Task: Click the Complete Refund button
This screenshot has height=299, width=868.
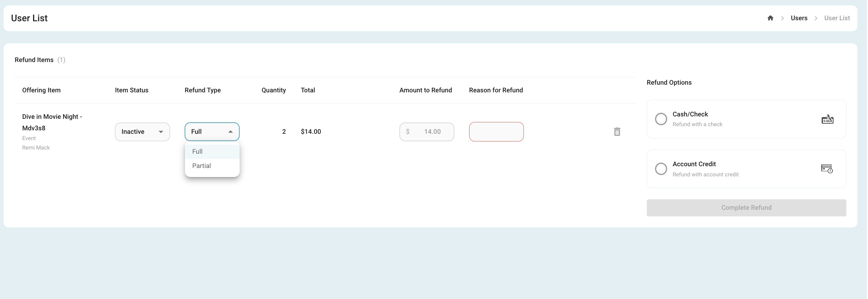Action: click(x=746, y=208)
